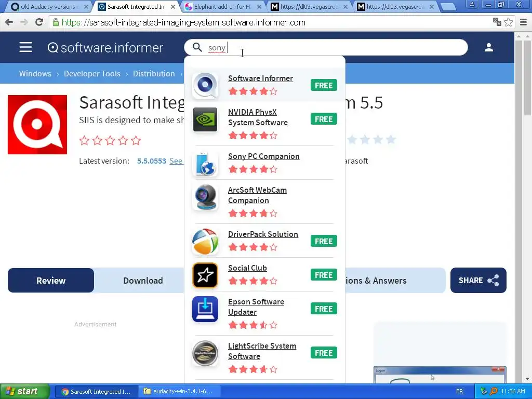Click the LightScribe System Software icon

pyautogui.click(x=205, y=353)
